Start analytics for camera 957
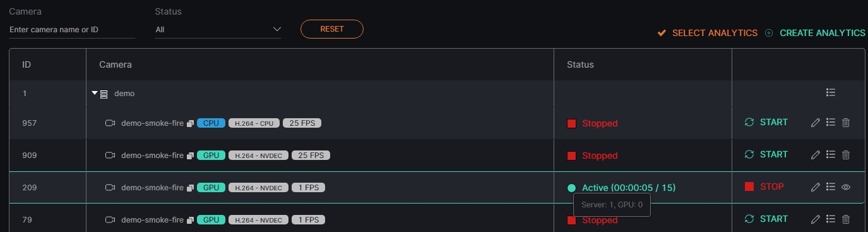The image size is (868, 232). pyautogui.click(x=766, y=123)
